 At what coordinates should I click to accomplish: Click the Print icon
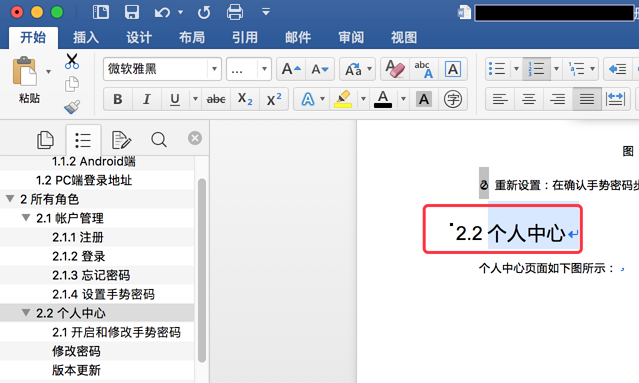235,12
